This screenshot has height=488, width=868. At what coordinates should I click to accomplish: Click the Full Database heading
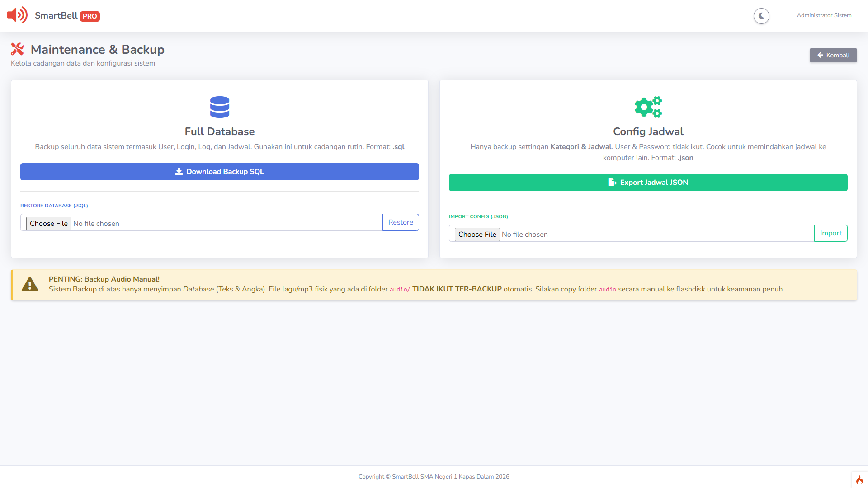(220, 131)
